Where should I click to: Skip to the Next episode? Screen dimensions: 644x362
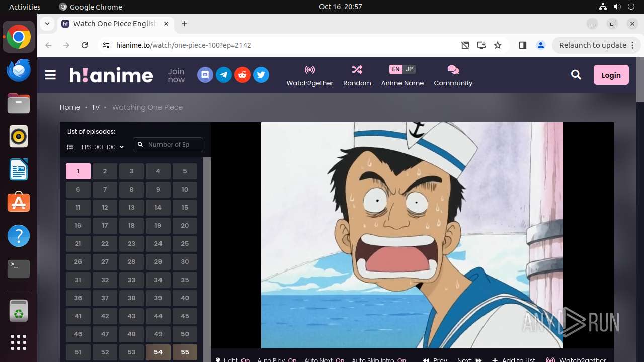coord(469,359)
